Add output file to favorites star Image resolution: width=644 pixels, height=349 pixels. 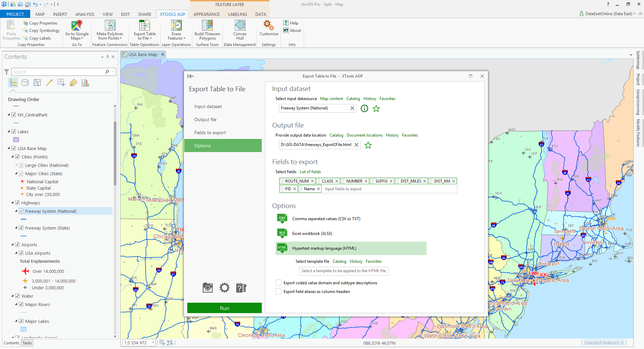(x=368, y=145)
